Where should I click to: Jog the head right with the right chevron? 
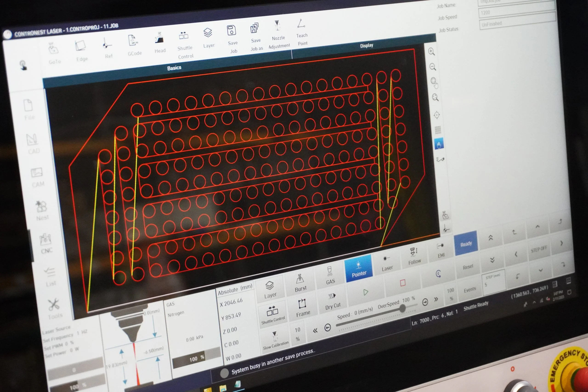pos(562,243)
